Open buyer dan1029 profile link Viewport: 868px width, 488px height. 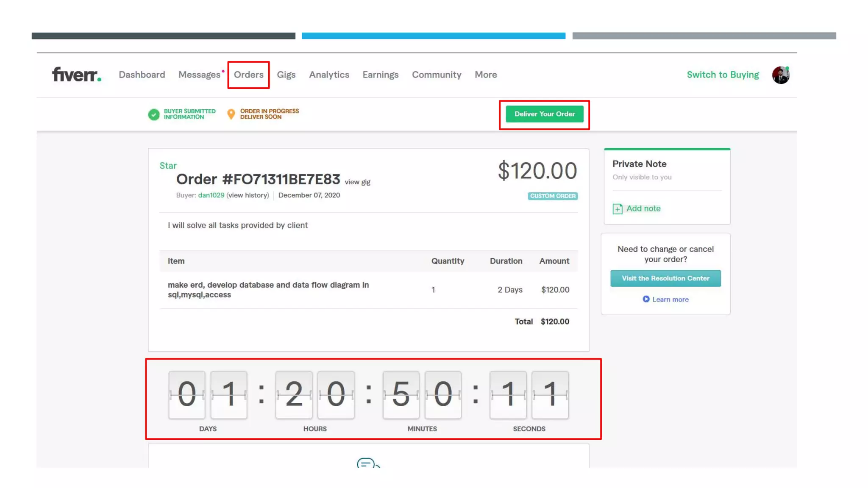211,195
